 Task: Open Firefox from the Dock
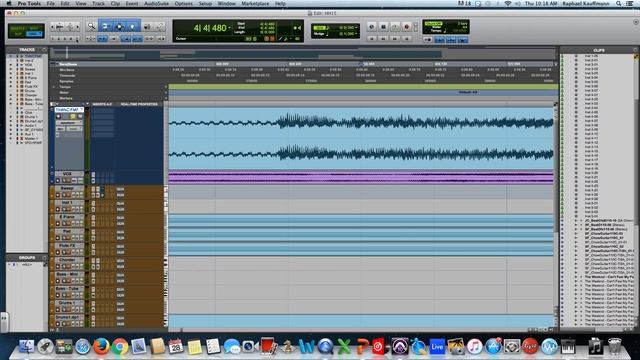[101, 347]
